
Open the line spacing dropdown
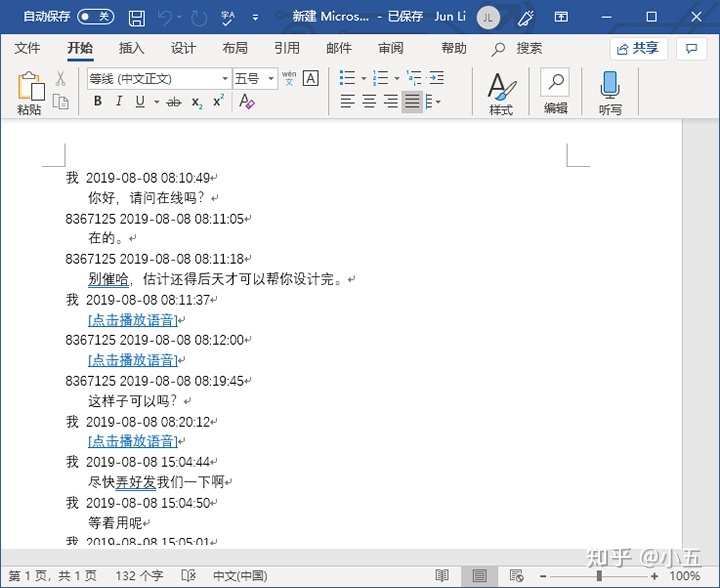click(x=433, y=101)
